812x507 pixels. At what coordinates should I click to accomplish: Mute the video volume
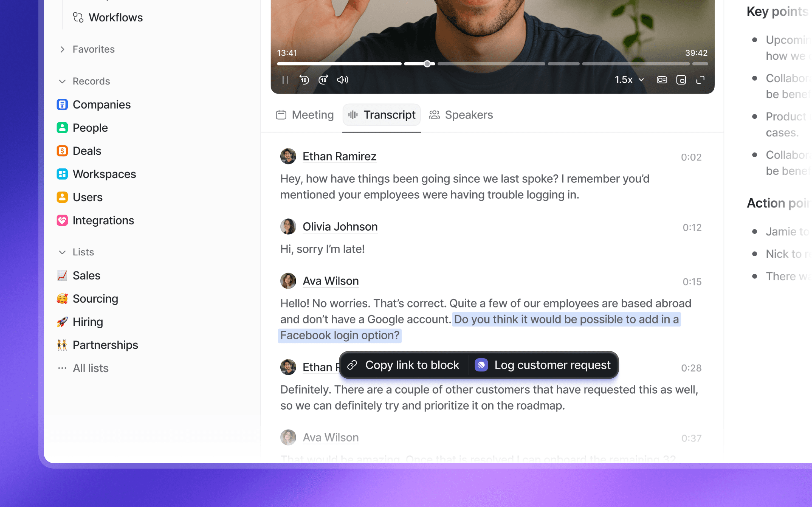point(342,80)
